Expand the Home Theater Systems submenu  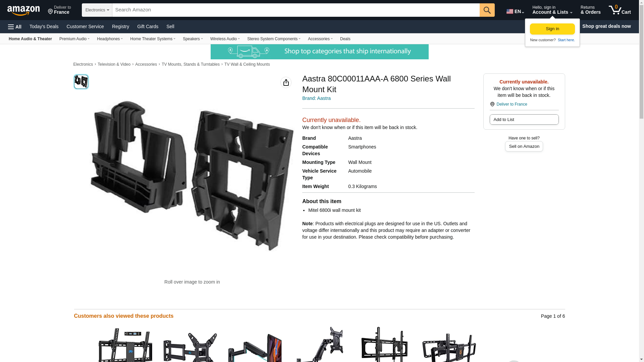click(153, 39)
